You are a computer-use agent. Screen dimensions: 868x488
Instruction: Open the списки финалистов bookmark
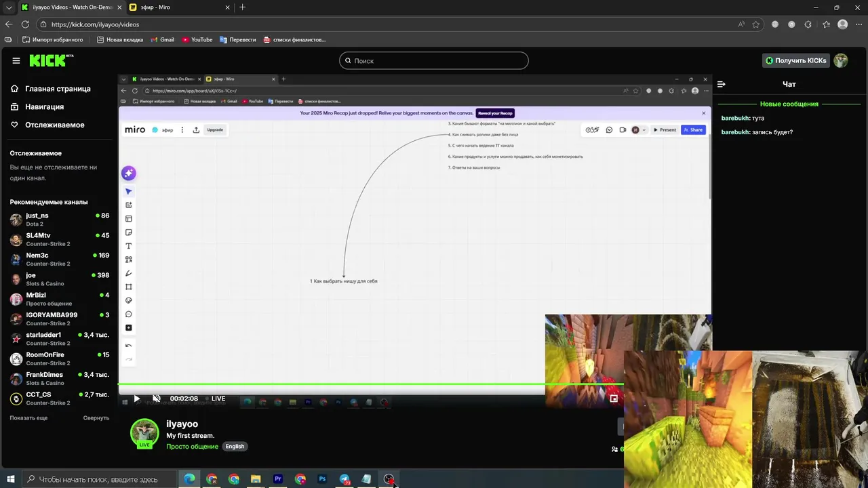(x=294, y=40)
